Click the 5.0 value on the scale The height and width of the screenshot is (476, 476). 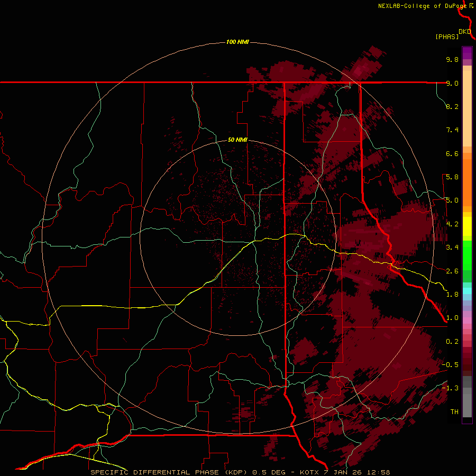pos(452,200)
